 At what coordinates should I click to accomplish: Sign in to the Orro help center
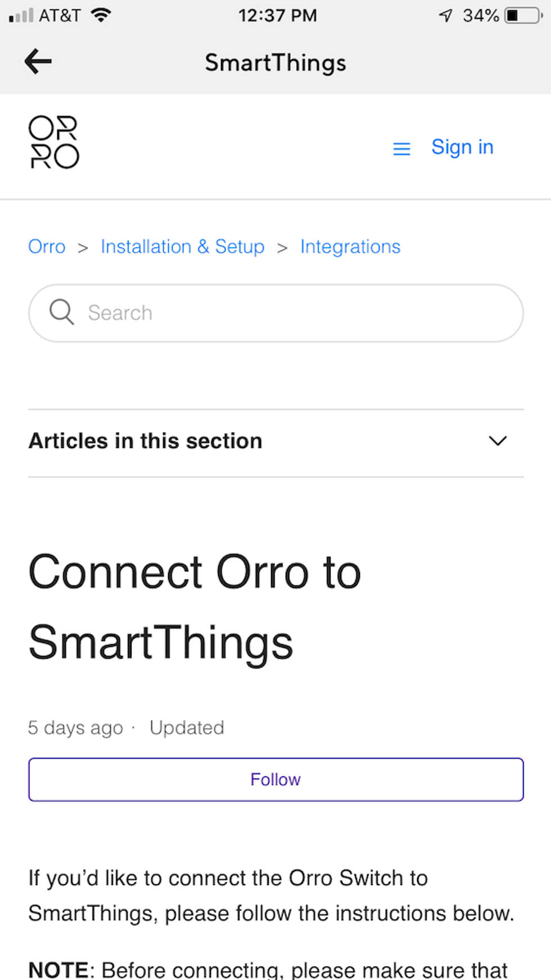click(x=462, y=147)
